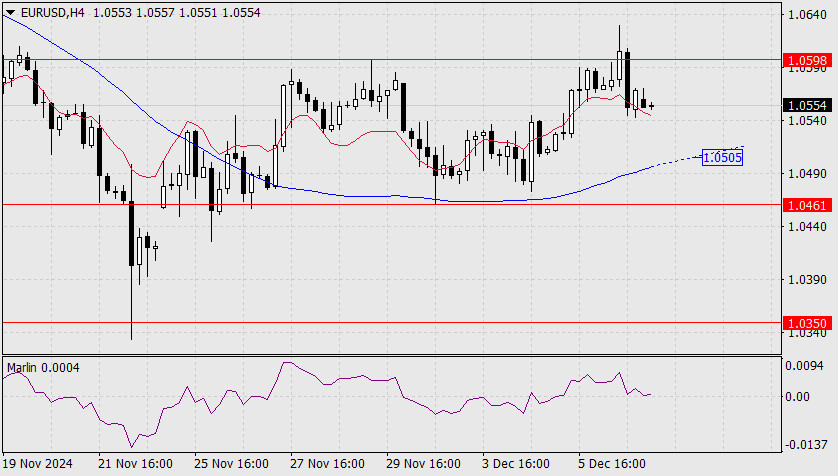Screen dimensions: 838x476
Task: Click the 1.0390 price axis value
Action: point(808,279)
